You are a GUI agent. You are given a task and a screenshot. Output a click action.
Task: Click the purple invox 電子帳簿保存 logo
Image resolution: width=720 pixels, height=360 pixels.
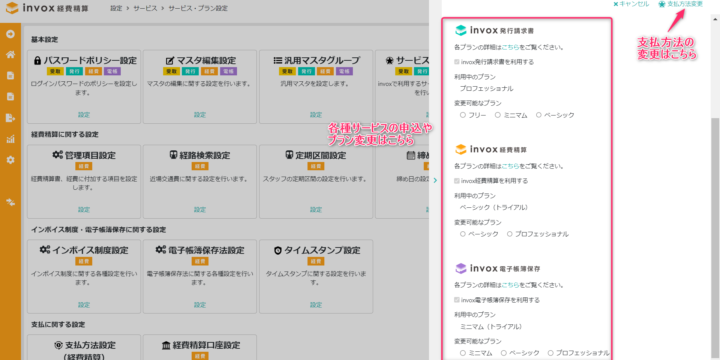497,268
